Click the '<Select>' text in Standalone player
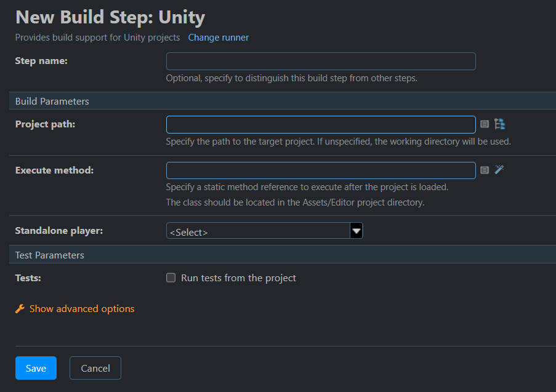 tap(188, 232)
